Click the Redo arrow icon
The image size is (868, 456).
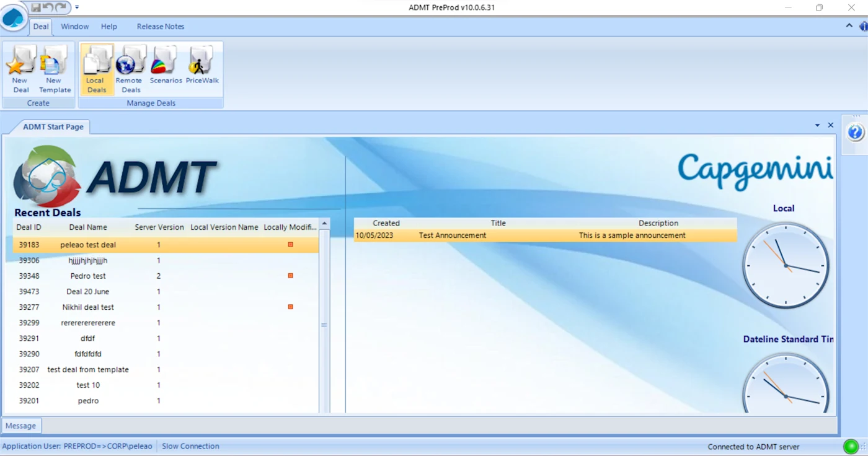tap(60, 7)
